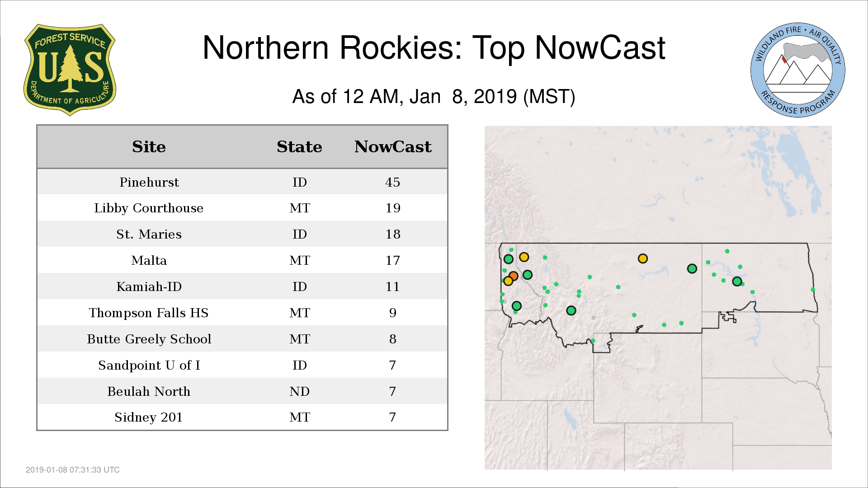This screenshot has width=868, height=488.
Task: Click the Sidney 201 site name
Action: pos(149,417)
